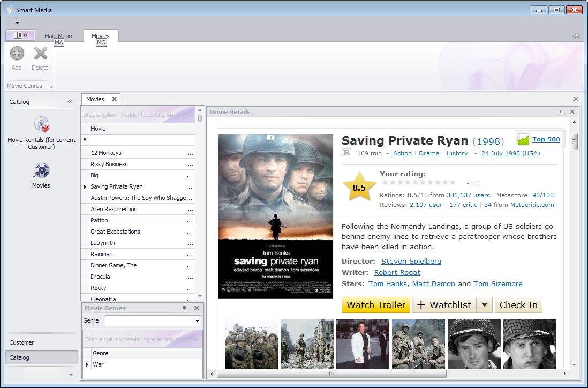
Task: Close the Movie Genres panel
Action: click(197, 308)
